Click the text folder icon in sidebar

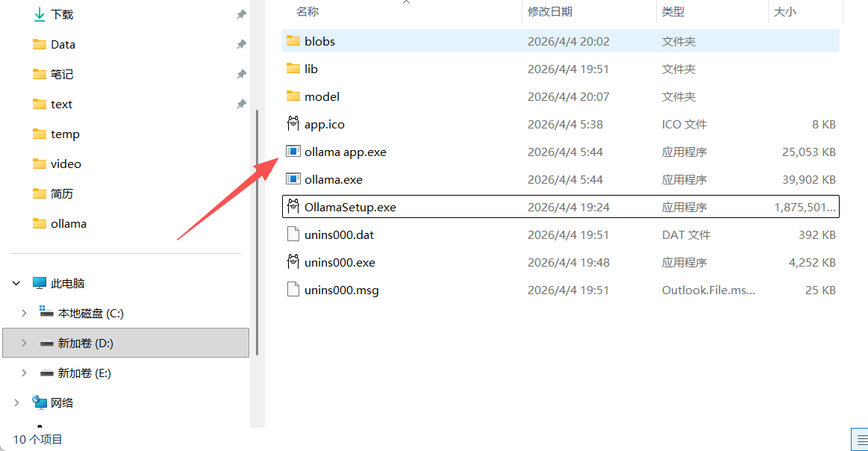pyautogui.click(x=40, y=104)
